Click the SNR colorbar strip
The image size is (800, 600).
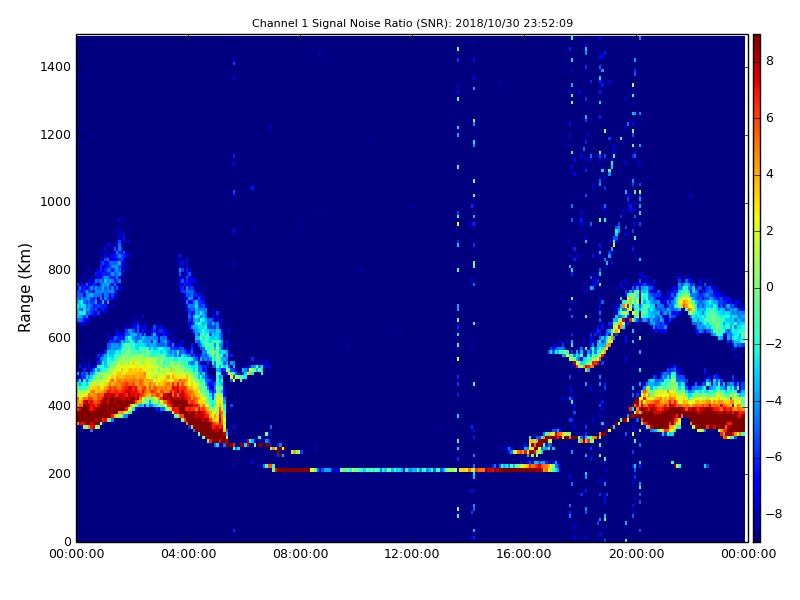(757, 288)
